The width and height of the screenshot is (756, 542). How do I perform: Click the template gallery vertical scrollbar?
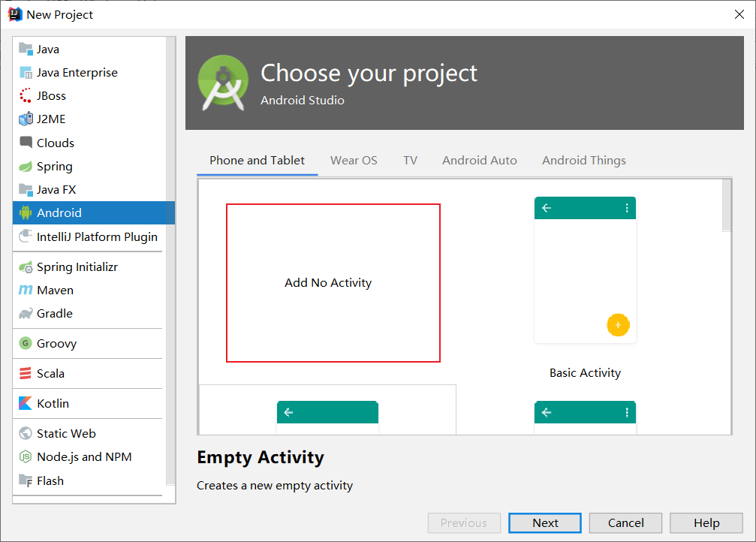(727, 206)
